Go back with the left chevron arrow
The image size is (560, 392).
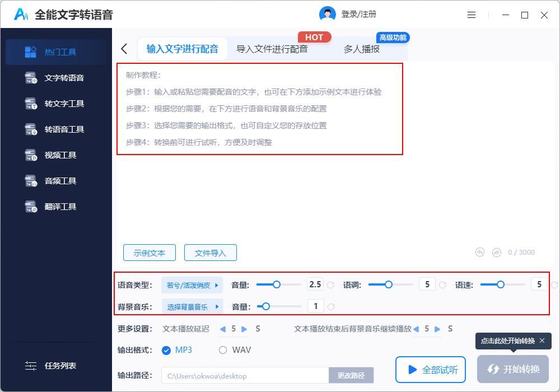[124, 49]
